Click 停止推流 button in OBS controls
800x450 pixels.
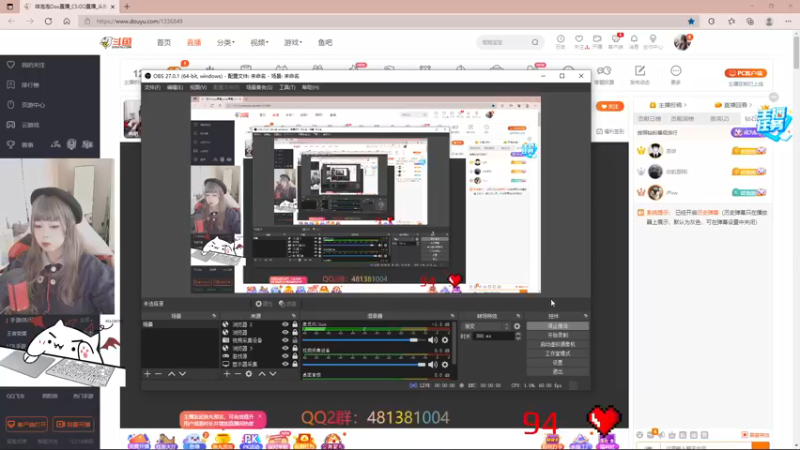click(x=558, y=326)
